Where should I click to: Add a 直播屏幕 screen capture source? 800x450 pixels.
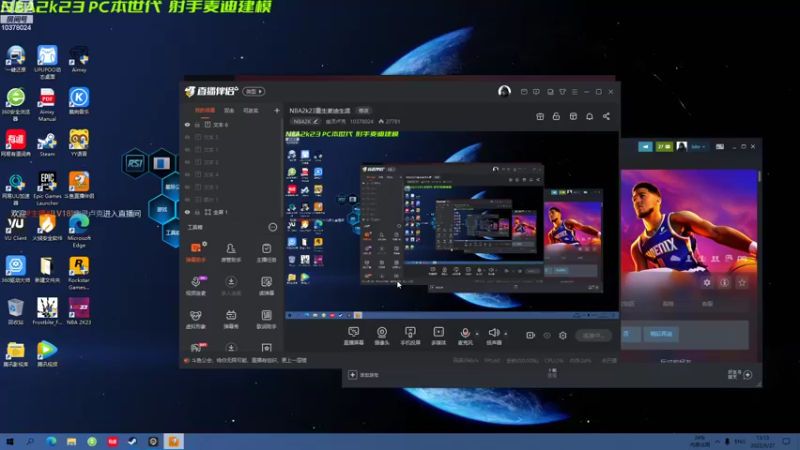tap(354, 336)
